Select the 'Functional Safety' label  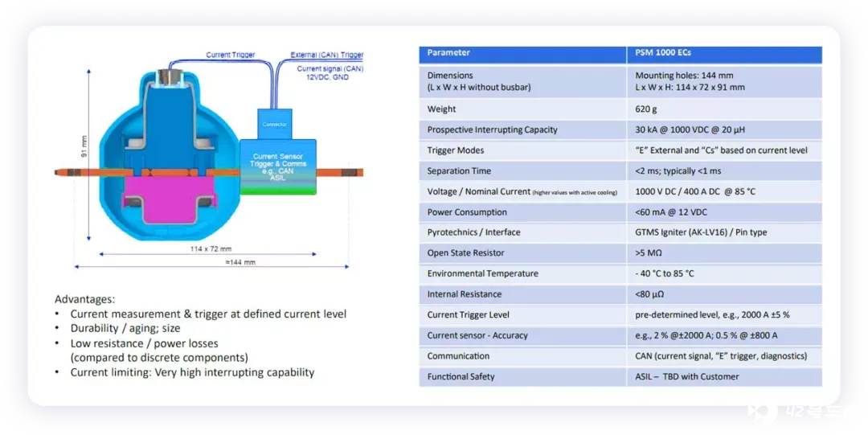coord(461,376)
